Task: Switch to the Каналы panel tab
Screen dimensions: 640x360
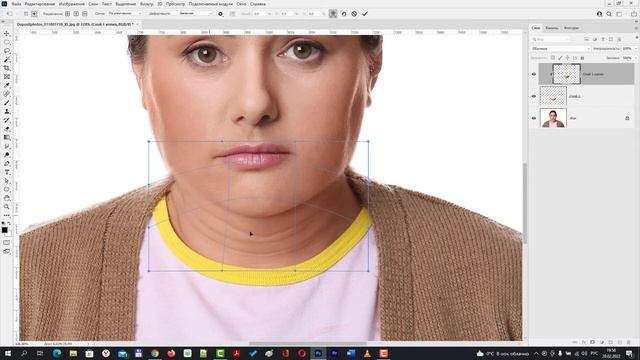Action: (x=551, y=28)
